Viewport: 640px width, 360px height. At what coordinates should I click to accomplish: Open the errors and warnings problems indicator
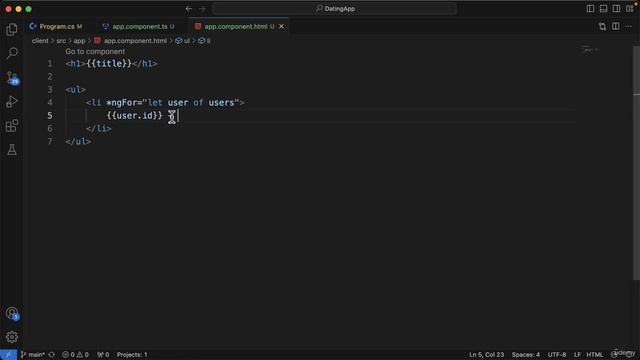pyautogui.click(x=75, y=355)
